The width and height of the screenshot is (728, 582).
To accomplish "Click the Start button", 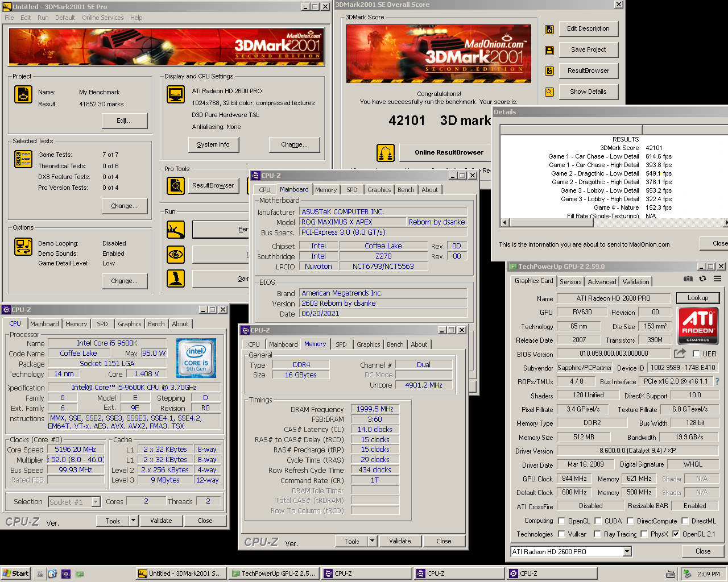I will pyautogui.click(x=16, y=573).
